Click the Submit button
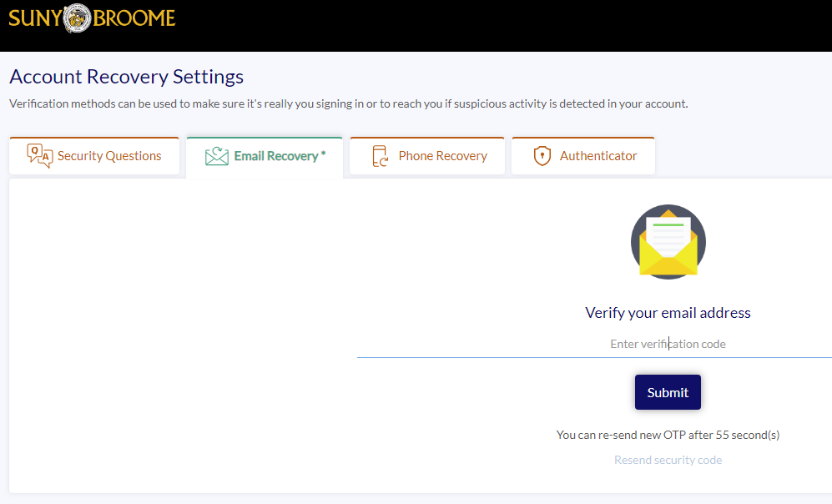832x504 pixels. click(x=668, y=392)
